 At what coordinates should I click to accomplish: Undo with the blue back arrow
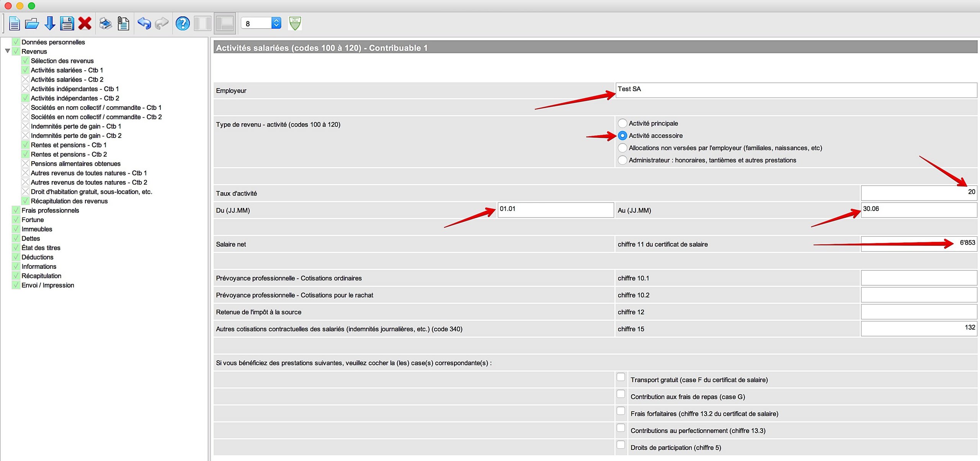[x=144, y=24]
